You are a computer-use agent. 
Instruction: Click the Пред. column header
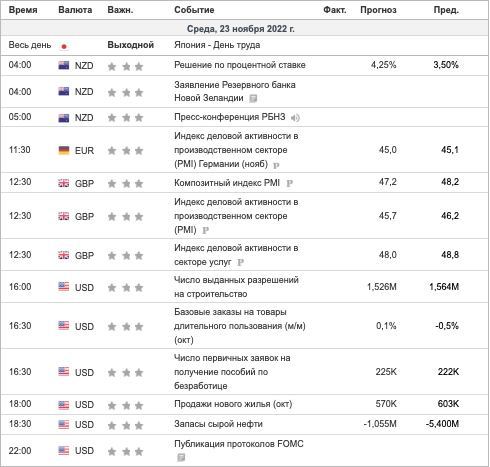(x=446, y=10)
